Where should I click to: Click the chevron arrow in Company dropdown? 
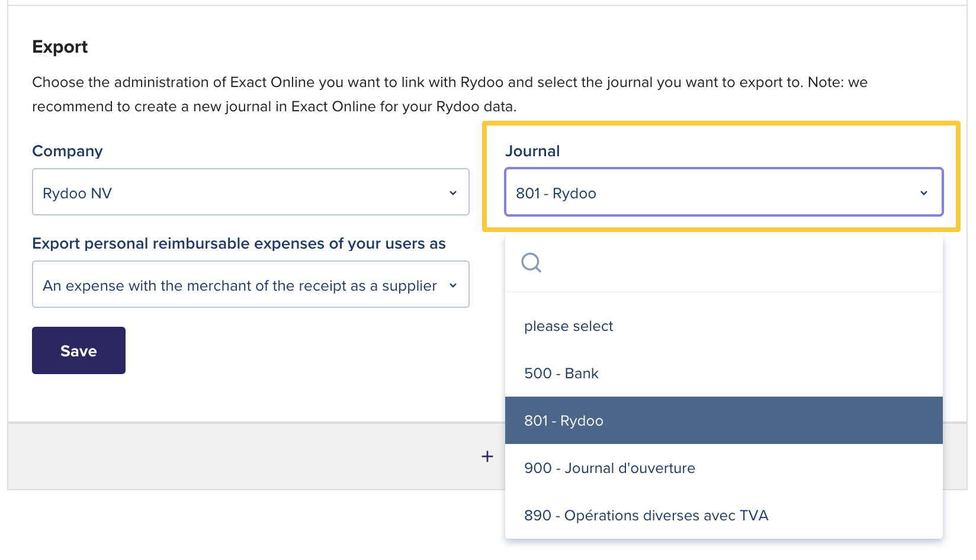[x=453, y=193]
